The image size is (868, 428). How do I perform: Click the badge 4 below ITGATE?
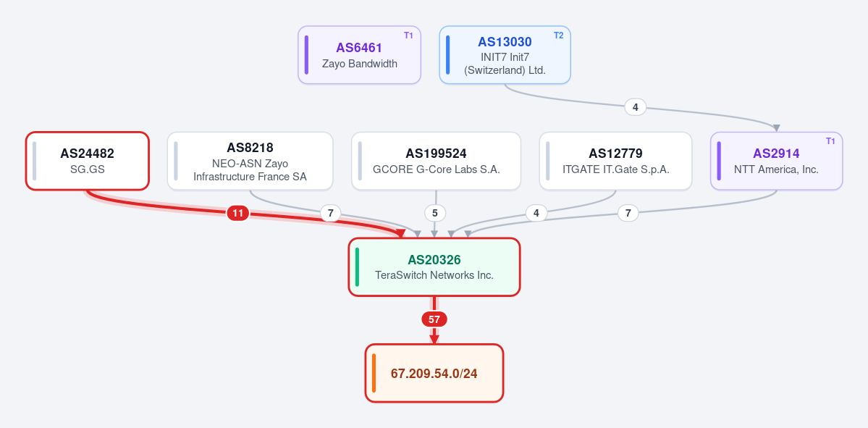point(536,213)
